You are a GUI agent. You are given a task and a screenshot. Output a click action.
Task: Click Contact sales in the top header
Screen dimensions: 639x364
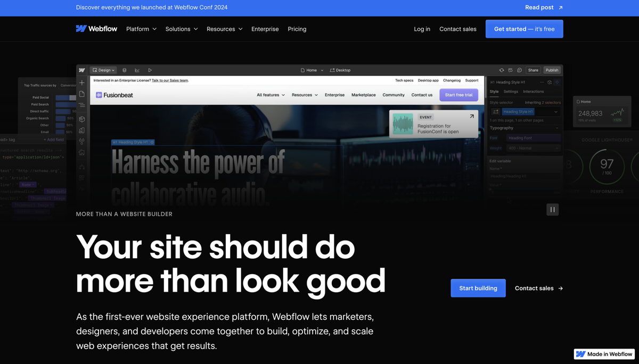pyautogui.click(x=458, y=29)
